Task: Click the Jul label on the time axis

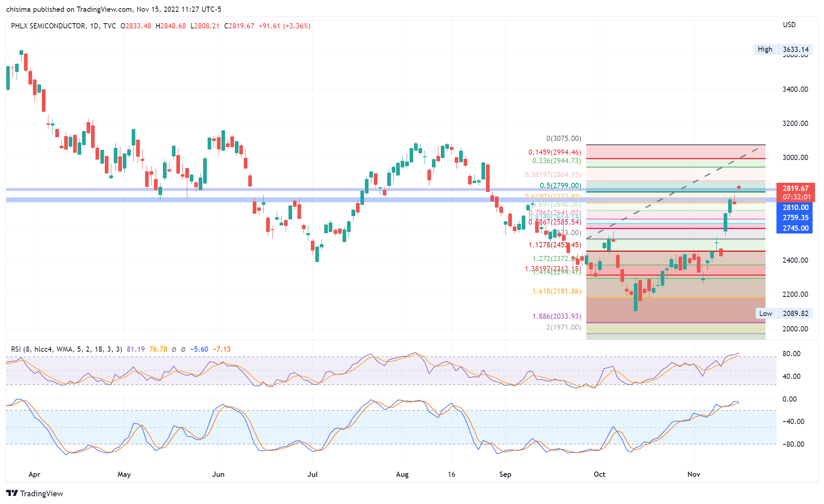Action: coord(312,474)
